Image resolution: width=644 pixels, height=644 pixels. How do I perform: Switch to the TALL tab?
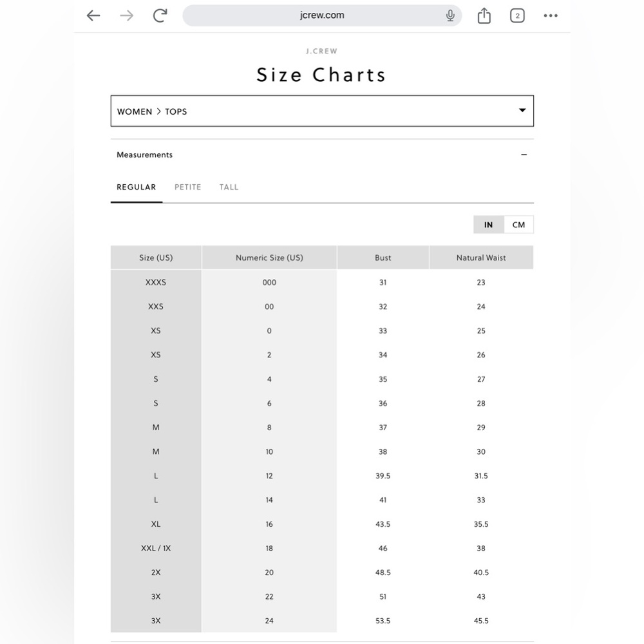[x=229, y=187]
